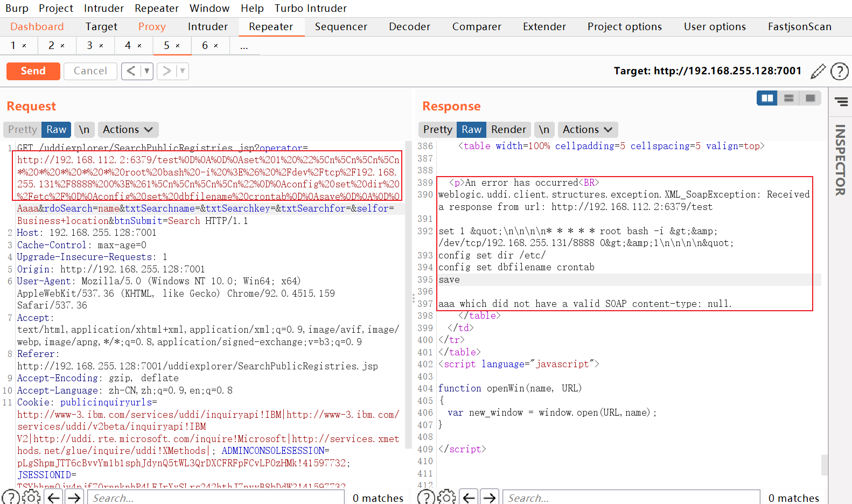
Task: Go to next match in request search
Action: (x=74, y=498)
